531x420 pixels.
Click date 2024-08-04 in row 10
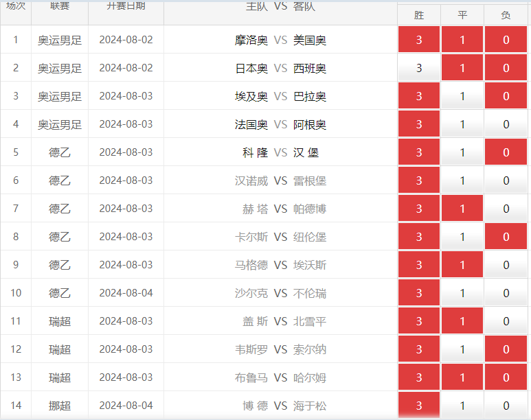click(126, 293)
